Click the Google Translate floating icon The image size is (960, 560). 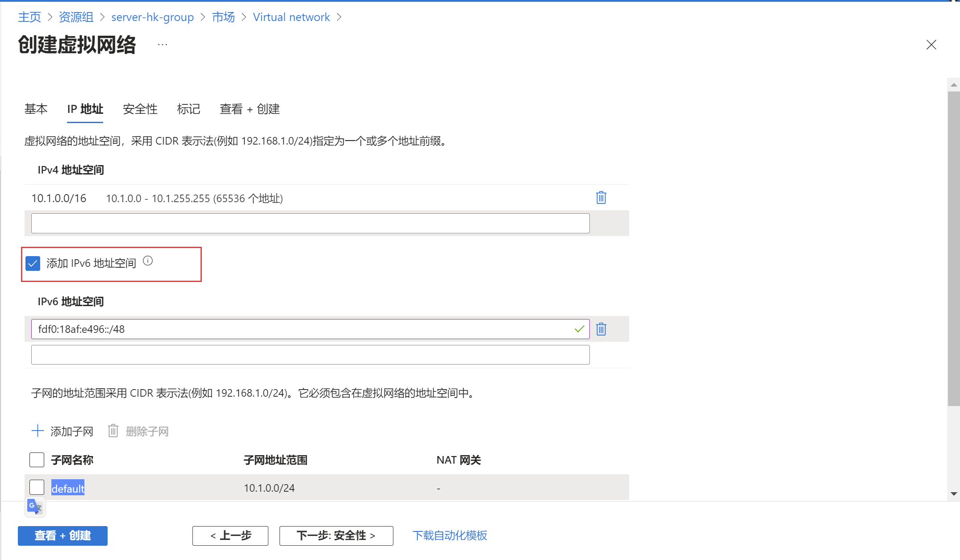pyautogui.click(x=35, y=507)
